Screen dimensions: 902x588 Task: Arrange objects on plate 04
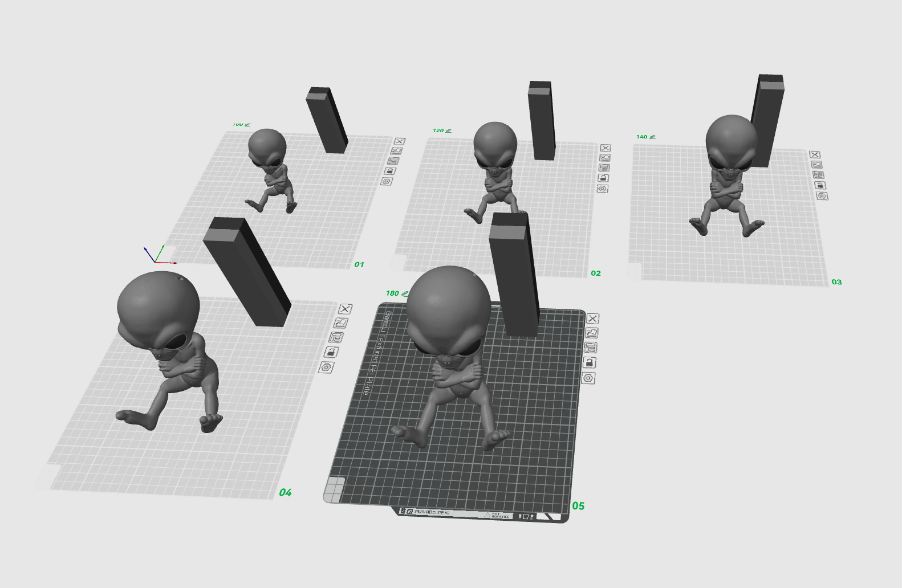336,337
